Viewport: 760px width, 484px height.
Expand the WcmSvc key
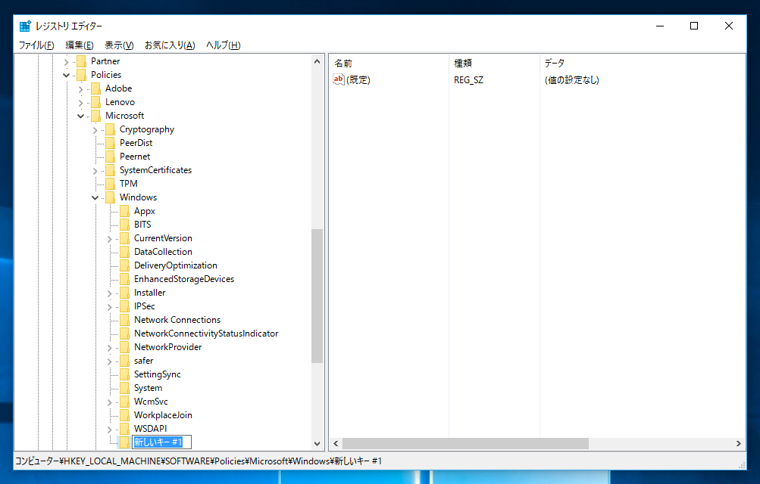coord(110,402)
